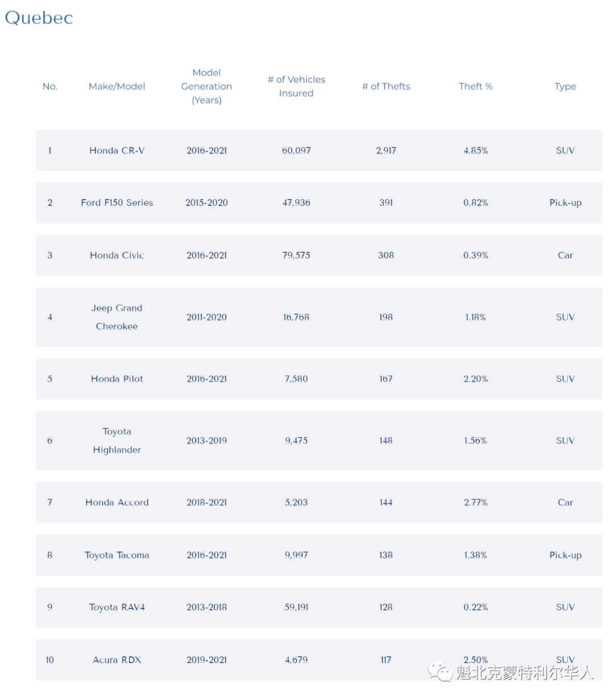The image size is (614, 700).
Task: Select the Make/Model column header
Action: coord(117,86)
